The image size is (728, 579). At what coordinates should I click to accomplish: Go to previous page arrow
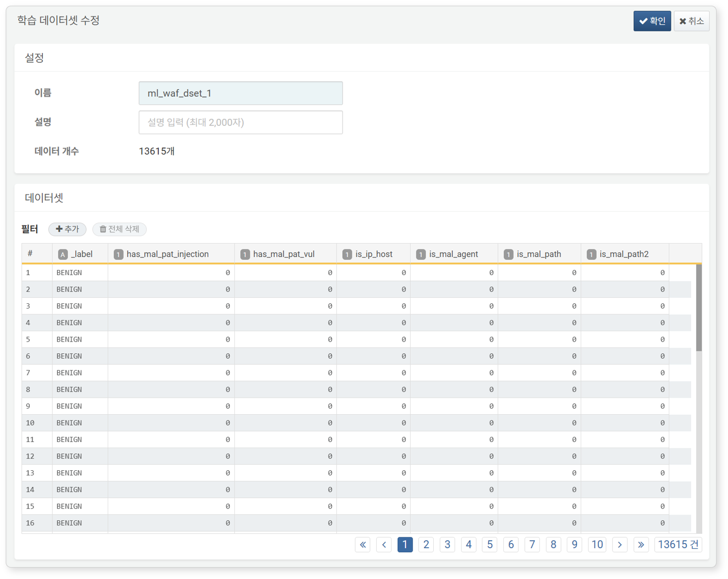tap(384, 544)
